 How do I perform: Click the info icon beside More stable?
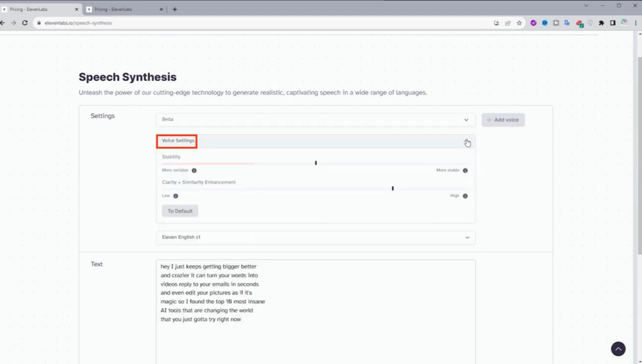pyautogui.click(x=465, y=170)
